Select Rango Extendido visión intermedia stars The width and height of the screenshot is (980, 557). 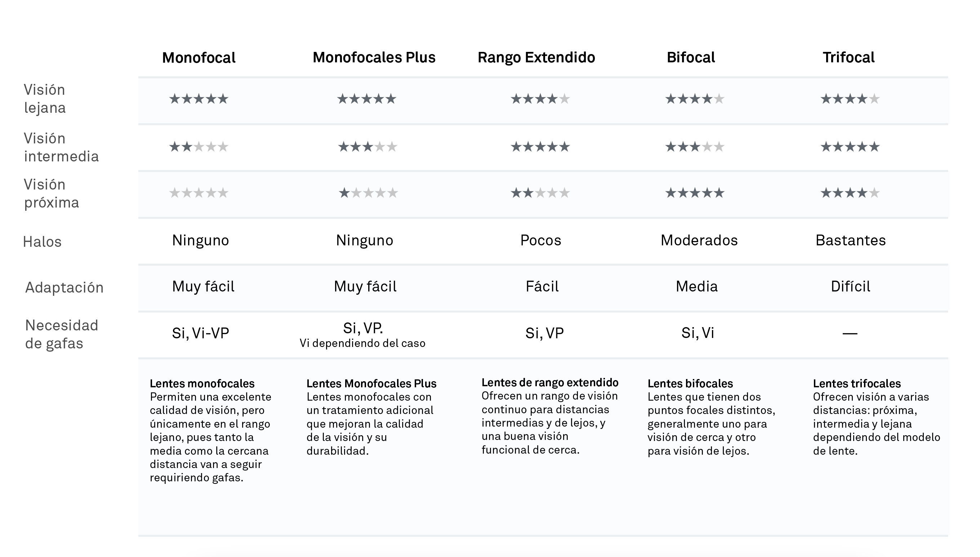540,147
